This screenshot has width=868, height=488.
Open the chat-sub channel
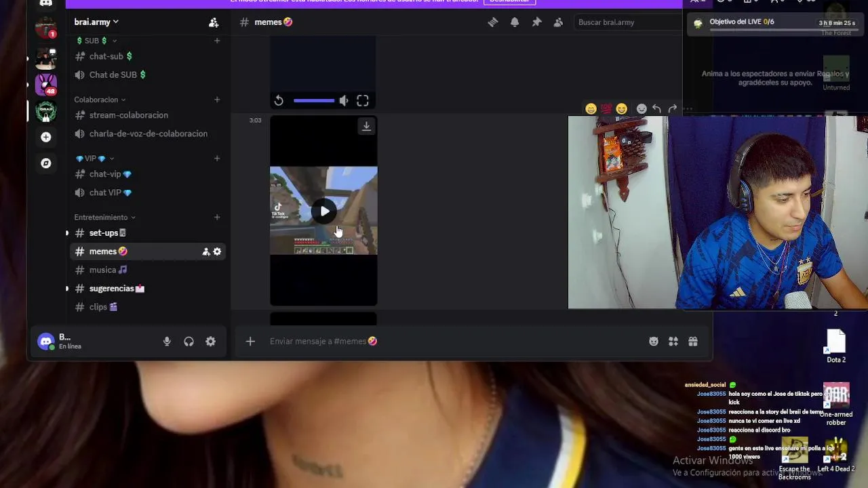(149, 56)
